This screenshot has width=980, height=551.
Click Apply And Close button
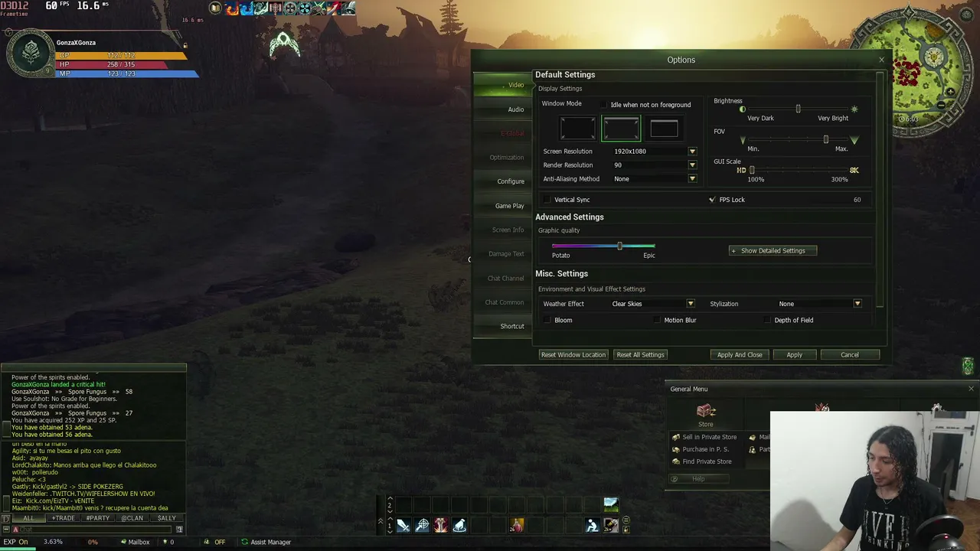[740, 355]
